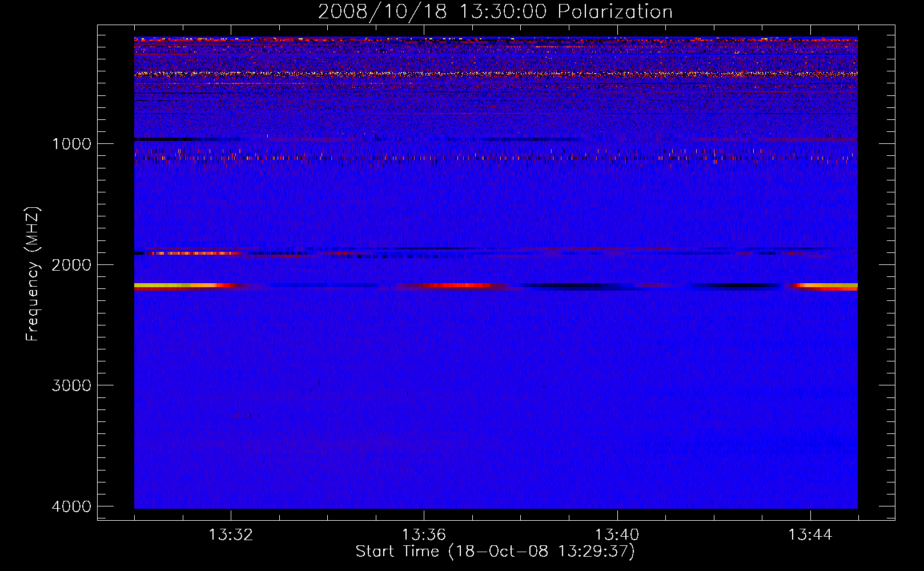The height and width of the screenshot is (571, 924).
Task: Select the 1000 frequency tick label
Action: 71,144
